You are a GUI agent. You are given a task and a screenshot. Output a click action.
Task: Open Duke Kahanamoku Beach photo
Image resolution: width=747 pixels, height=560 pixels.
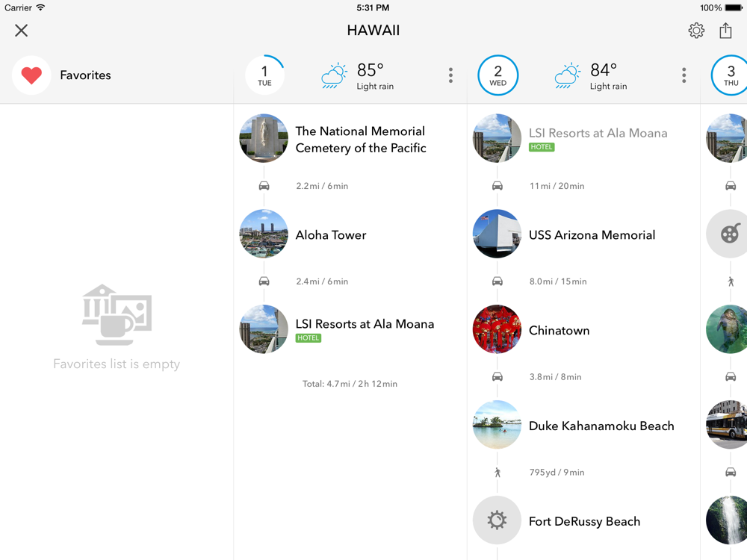click(x=497, y=425)
